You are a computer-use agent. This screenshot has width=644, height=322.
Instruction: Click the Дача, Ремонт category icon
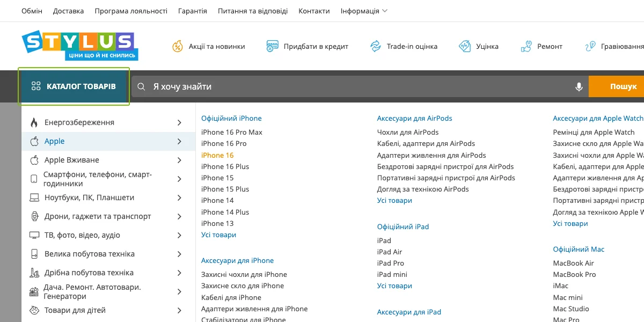pos(34,291)
